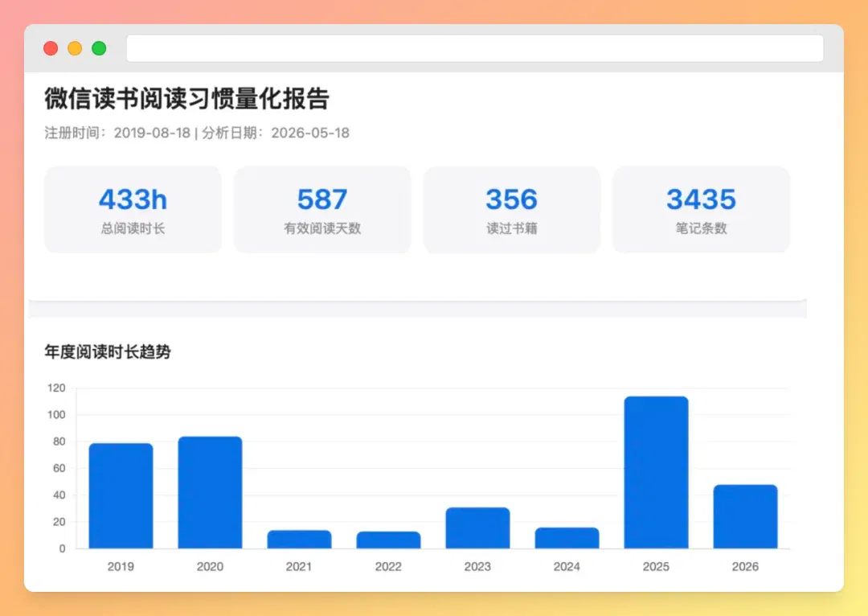Click the analysis date 2026-05-18 text
The width and height of the screenshot is (868, 616).
click(x=310, y=133)
